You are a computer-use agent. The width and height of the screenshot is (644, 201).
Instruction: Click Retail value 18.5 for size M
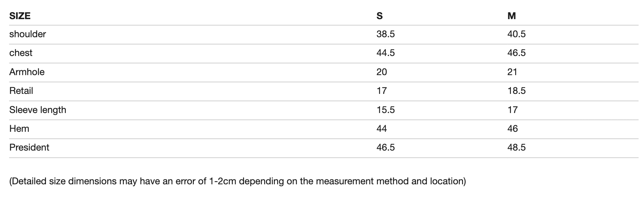516,91
